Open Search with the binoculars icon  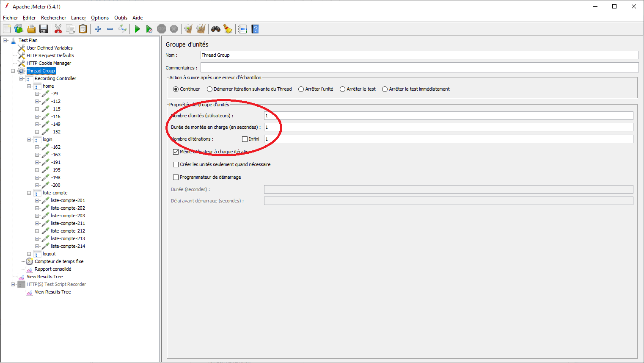[216, 29]
